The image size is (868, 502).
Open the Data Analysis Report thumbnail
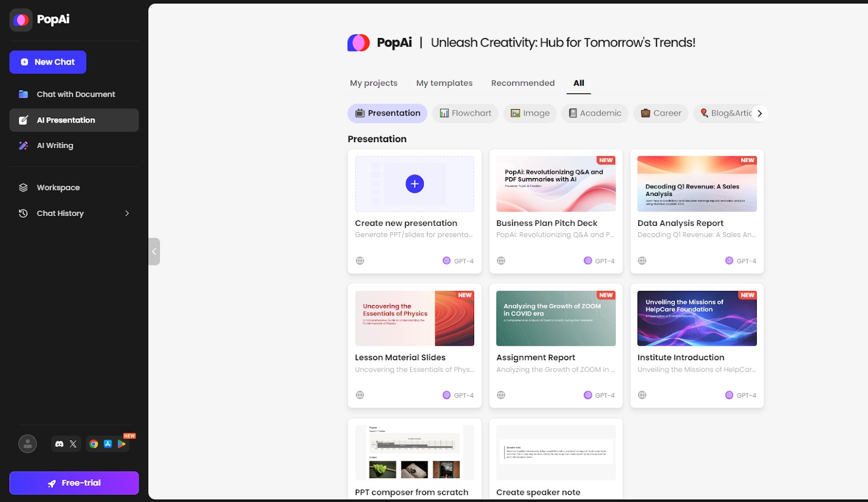tap(697, 184)
